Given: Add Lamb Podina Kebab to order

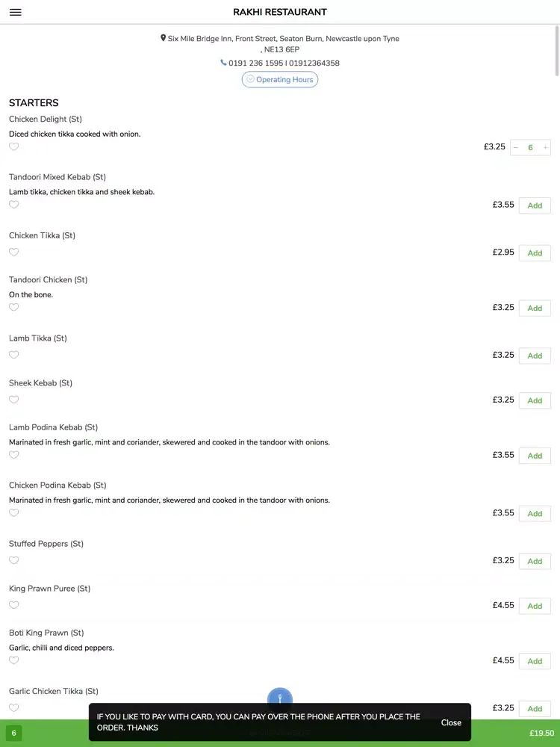Looking at the screenshot, I should 535,456.
